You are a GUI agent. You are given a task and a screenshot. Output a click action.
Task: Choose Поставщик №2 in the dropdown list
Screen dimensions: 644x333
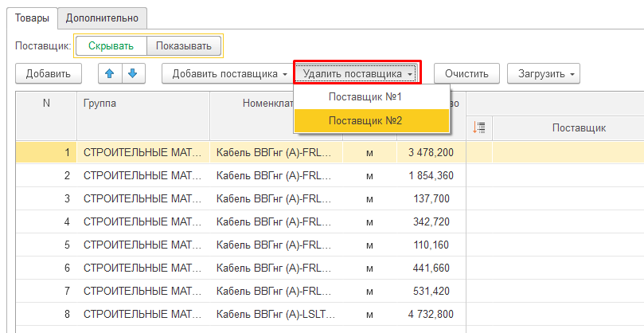click(365, 120)
